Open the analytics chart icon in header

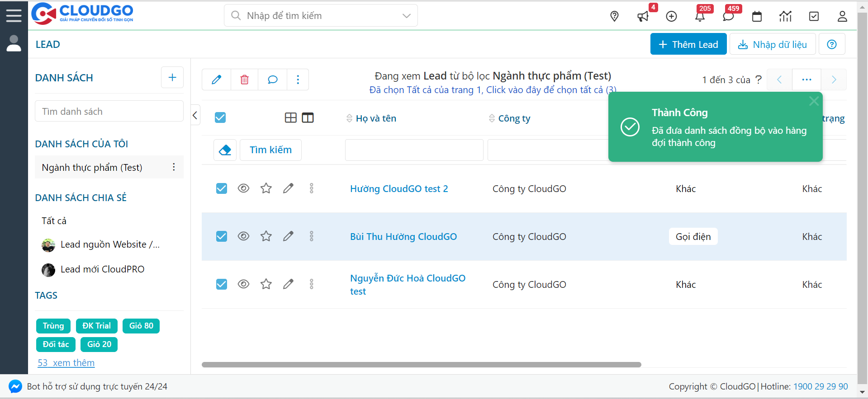[x=785, y=17]
